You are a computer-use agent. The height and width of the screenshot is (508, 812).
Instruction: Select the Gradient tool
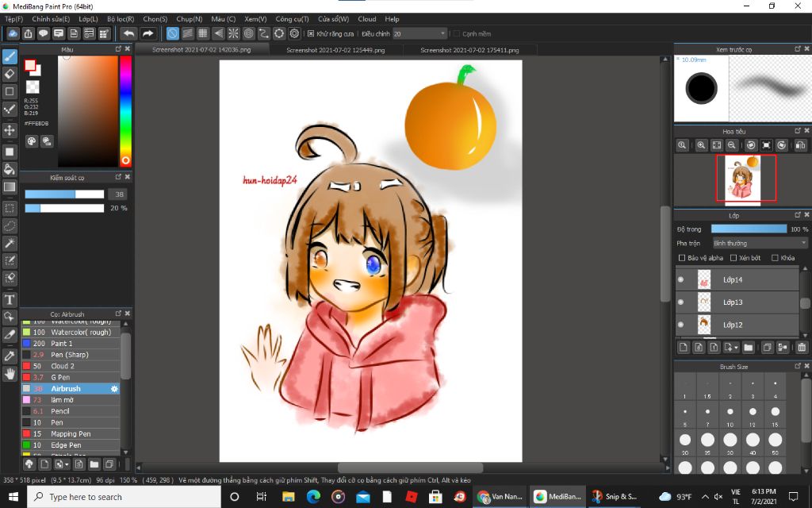tap(10, 187)
